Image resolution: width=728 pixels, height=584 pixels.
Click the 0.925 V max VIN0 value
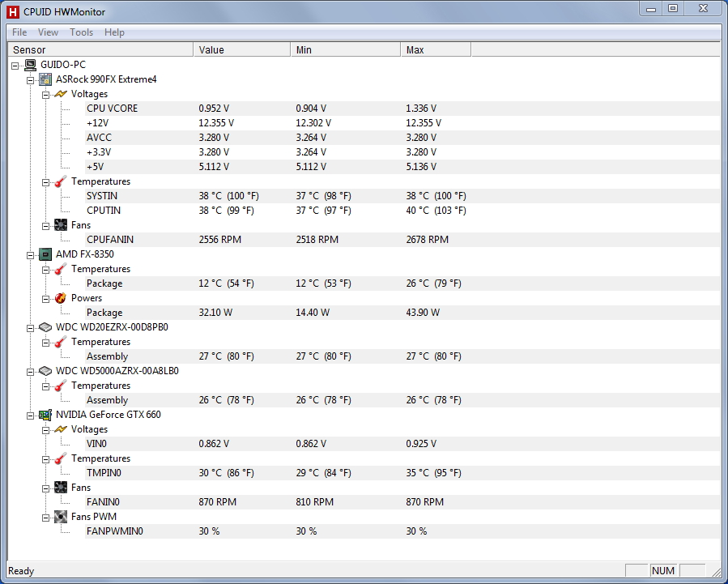click(421, 444)
